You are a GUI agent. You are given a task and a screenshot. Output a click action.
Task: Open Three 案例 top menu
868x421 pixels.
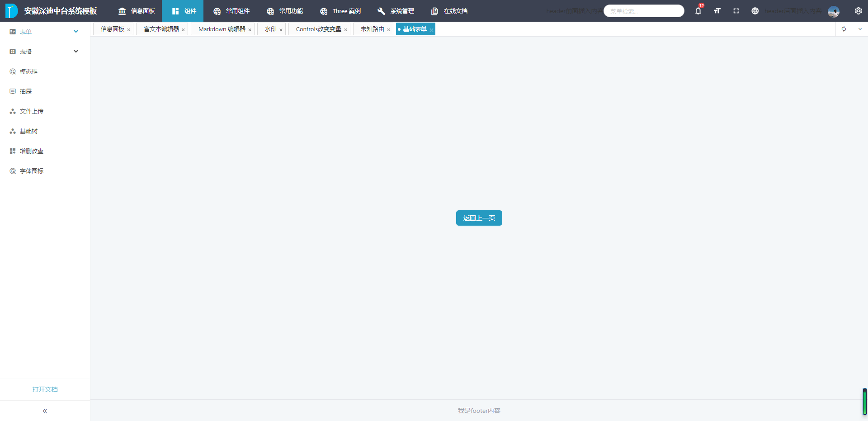tap(340, 11)
